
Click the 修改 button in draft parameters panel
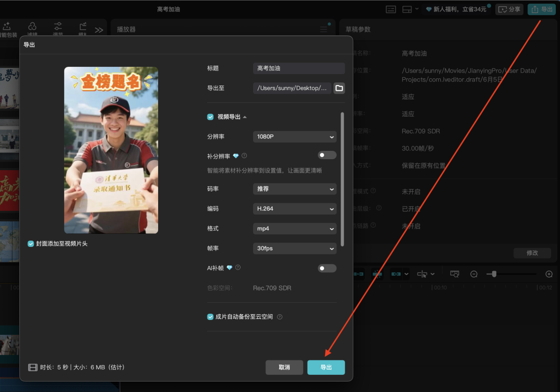pyautogui.click(x=532, y=253)
